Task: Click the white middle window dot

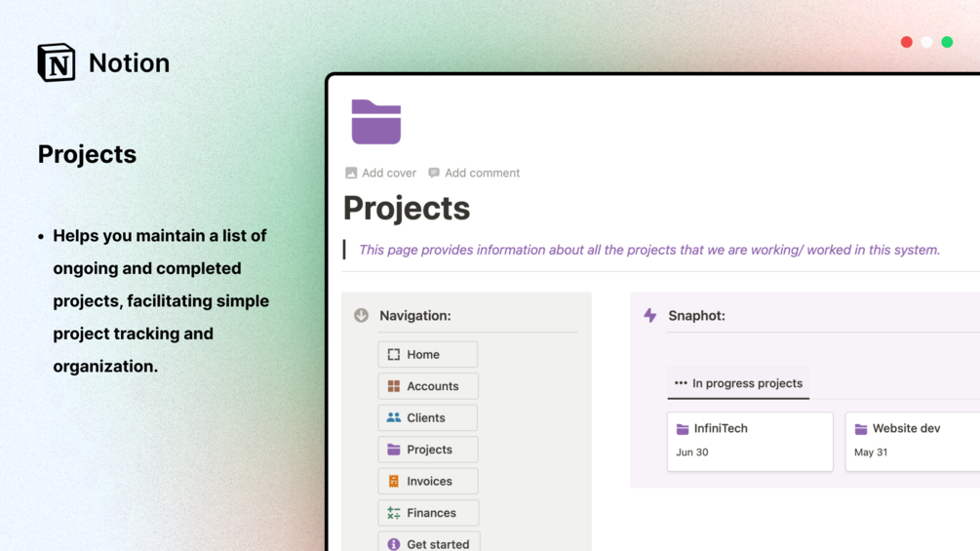Action: pos(927,42)
